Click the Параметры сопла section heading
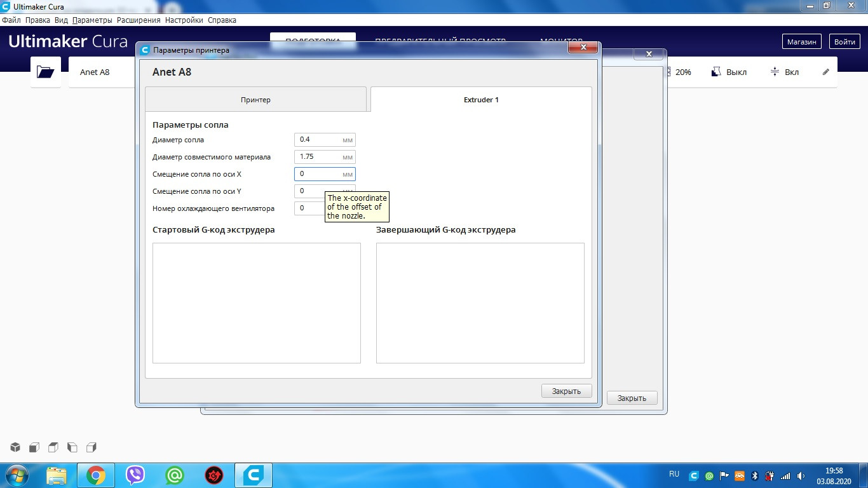 tap(191, 125)
